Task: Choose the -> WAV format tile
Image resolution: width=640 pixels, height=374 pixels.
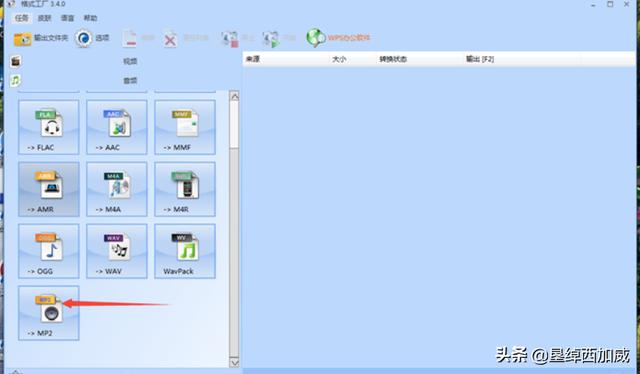Action: click(117, 251)
